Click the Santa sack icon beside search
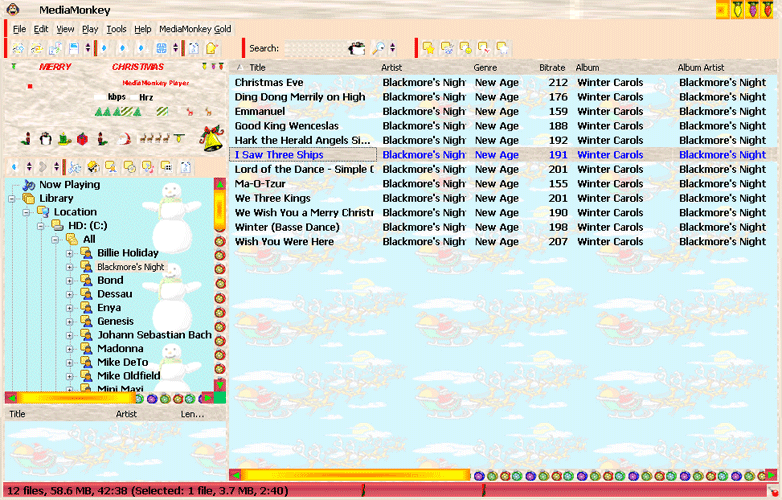 click(357, 48)
